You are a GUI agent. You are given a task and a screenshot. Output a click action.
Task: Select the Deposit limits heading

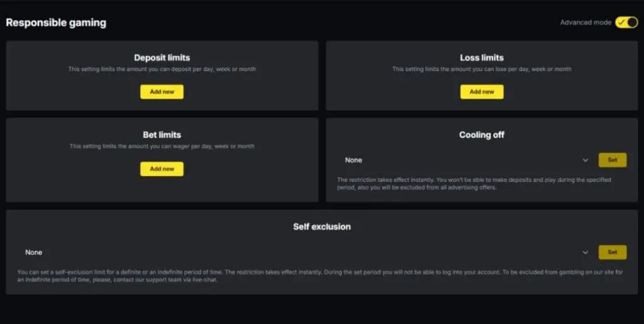(x=162, y=58)
